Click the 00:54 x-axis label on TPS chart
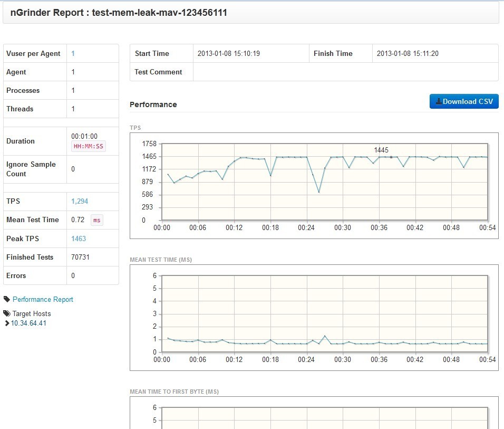This screenshot has height=429, width=504. point(487,228)
